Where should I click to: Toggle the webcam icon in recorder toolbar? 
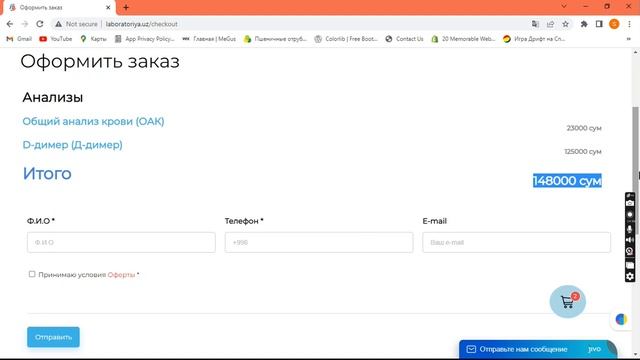(630, 251)
